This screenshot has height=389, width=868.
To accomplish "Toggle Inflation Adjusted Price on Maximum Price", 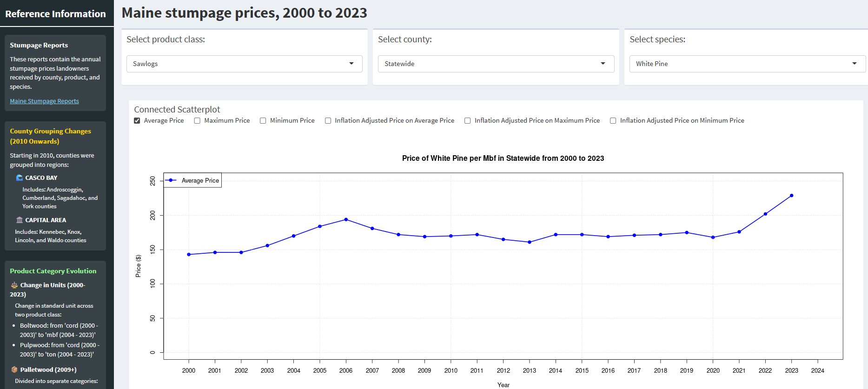I will click(x=468, y=121).
